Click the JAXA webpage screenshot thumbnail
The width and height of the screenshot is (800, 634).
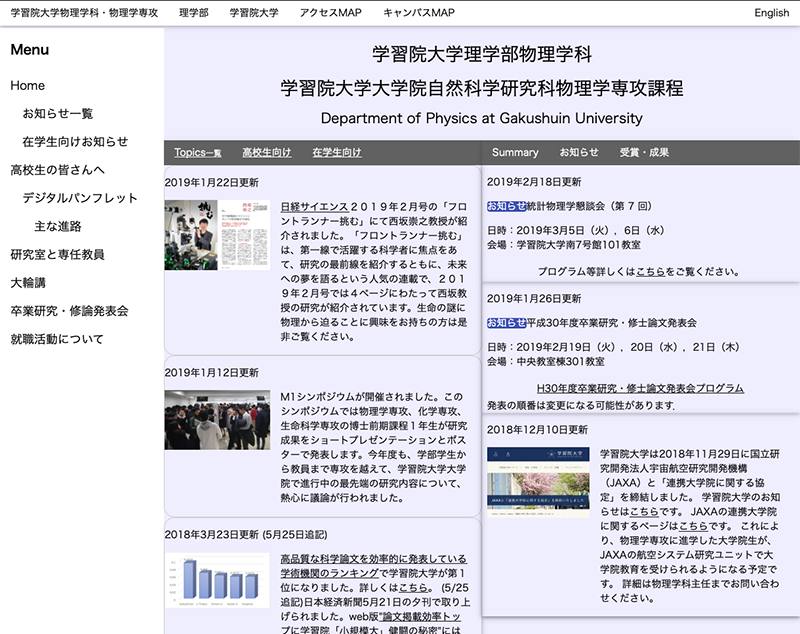click(538, 482)
